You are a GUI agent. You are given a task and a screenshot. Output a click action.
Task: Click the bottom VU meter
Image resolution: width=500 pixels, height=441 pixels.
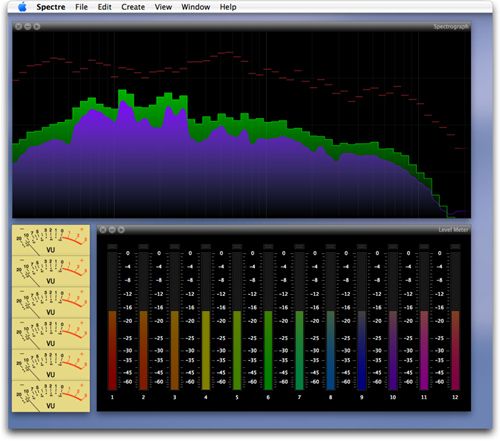(x=51, y=396)
